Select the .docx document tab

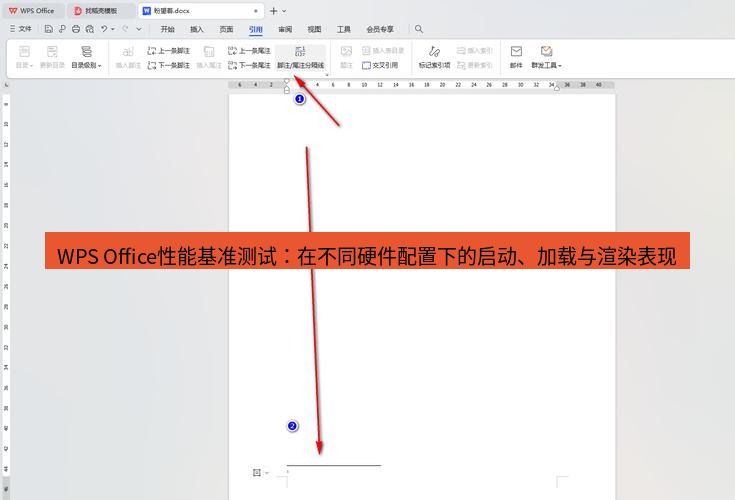coord(201,10)
